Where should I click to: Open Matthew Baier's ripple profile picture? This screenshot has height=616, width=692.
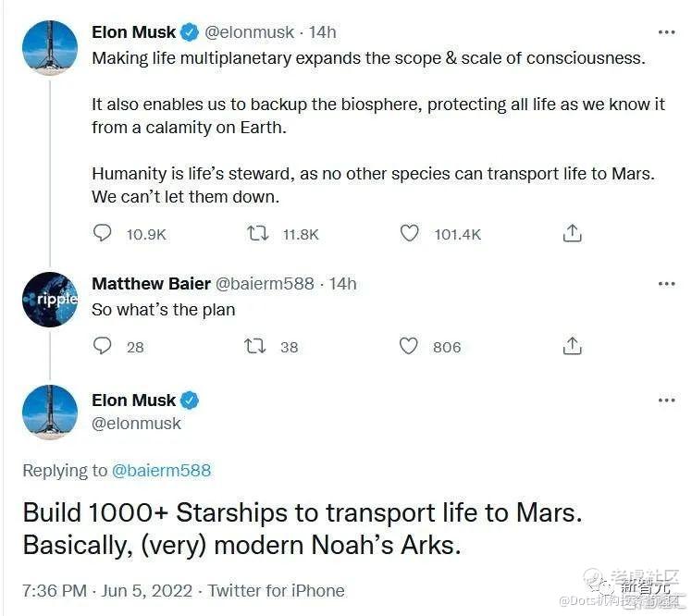[50, 300]
